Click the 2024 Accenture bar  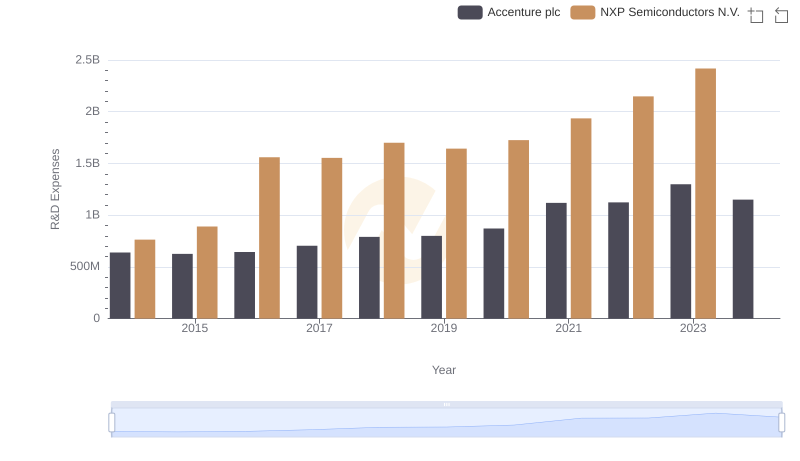tap(743, 259)
